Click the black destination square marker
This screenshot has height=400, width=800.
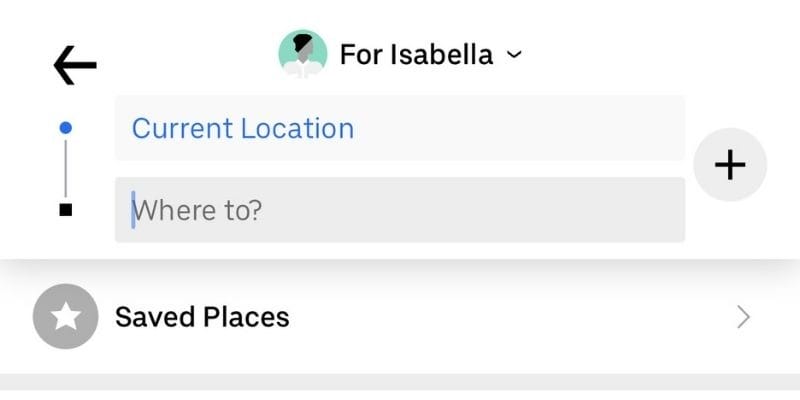pyautogui.click(x=66, y=210)
